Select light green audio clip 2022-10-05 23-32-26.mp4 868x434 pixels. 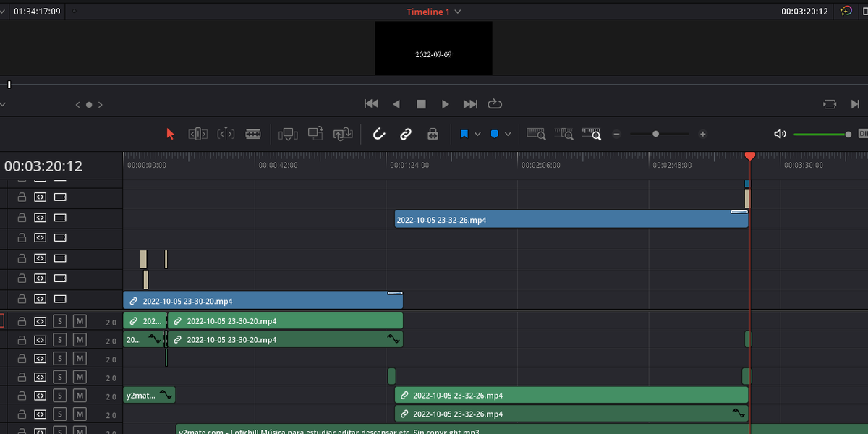click(571, 395)
